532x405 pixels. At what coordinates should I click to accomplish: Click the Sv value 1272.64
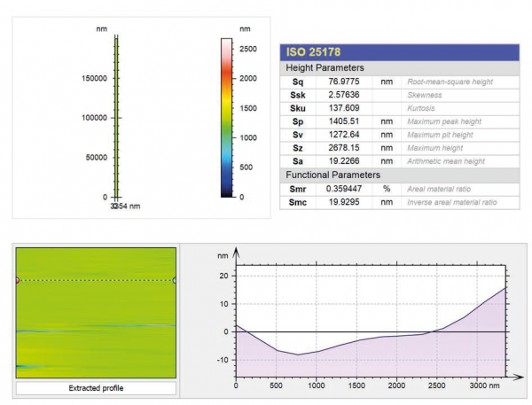346,135
